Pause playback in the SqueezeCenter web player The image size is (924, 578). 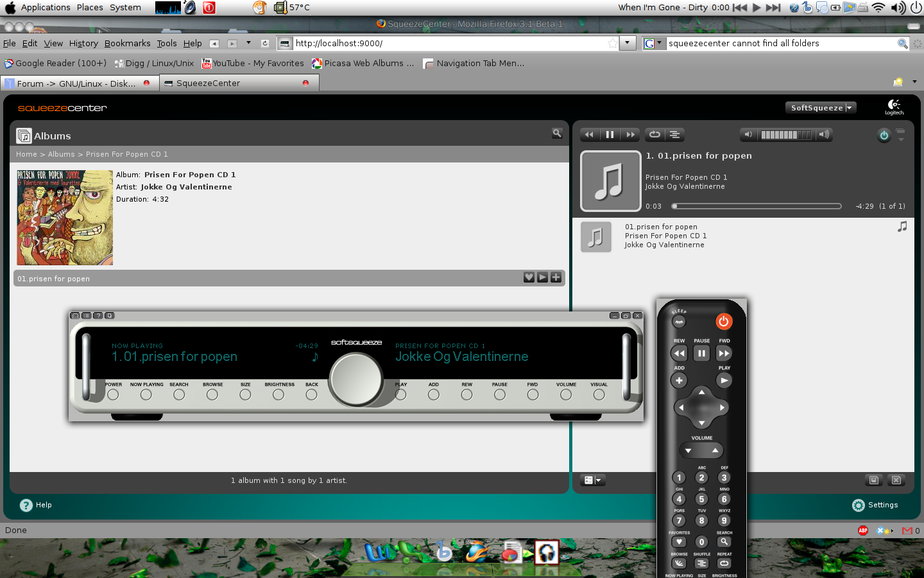(x=610, y=135)
